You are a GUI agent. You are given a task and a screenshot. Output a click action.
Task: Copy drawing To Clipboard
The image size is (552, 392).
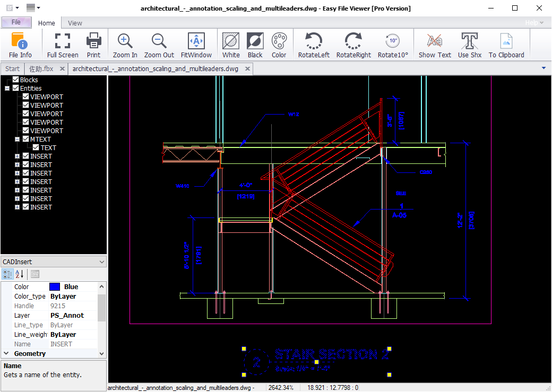click(x=506, y=45)
